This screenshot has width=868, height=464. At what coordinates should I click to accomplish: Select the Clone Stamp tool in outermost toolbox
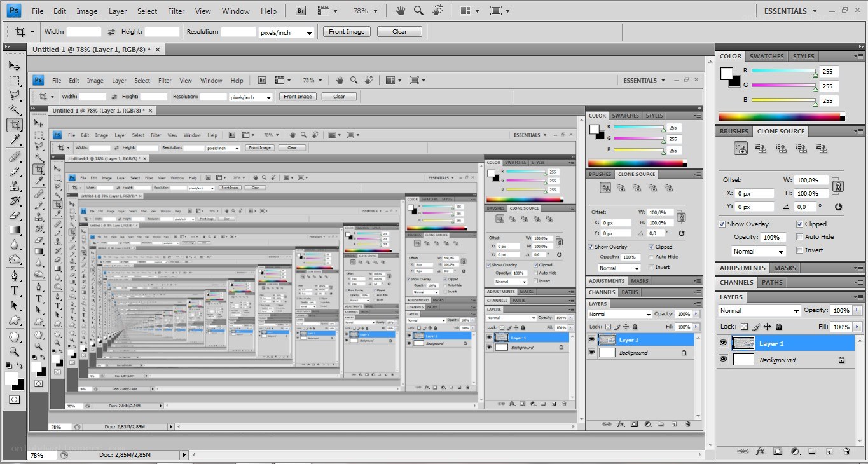click(x=14, y=186)
